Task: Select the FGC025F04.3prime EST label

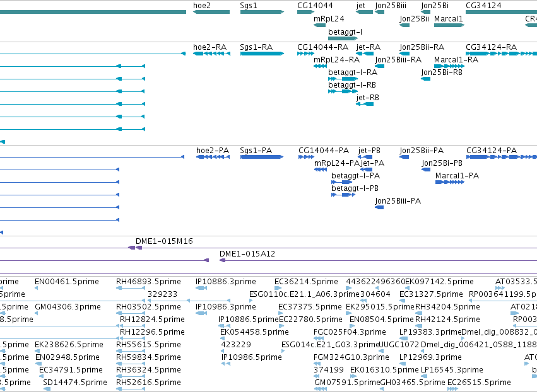Action: pos(350,332)
